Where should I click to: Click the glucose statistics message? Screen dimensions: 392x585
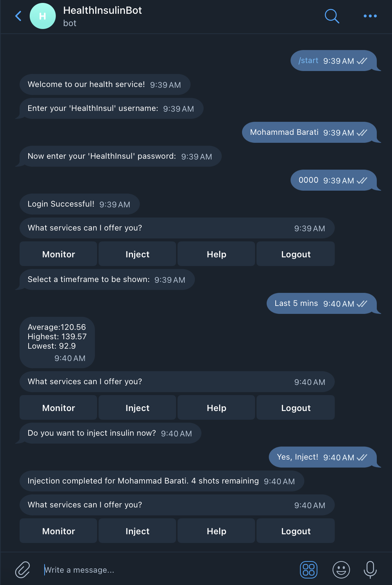(57, 342)
